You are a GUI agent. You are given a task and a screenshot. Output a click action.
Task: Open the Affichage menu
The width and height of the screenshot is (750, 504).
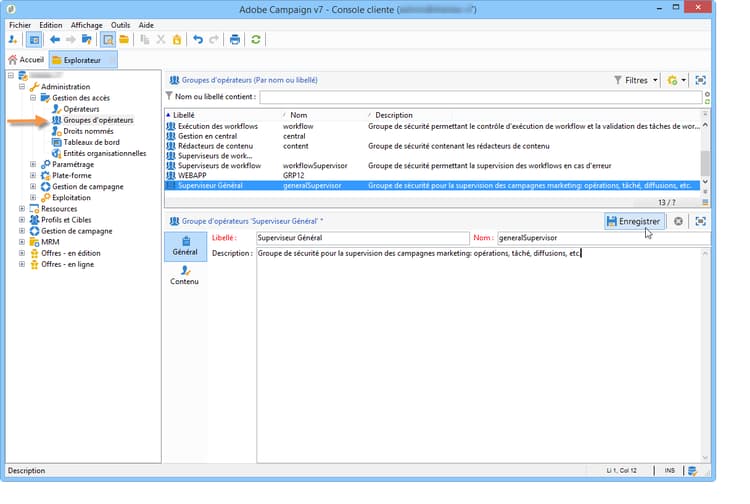pos(87,25)
